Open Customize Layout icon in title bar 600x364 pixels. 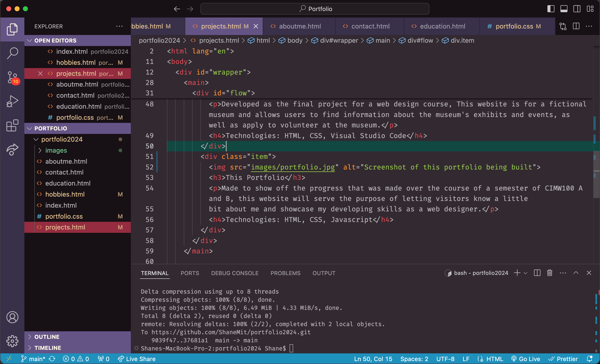point(590,9)
